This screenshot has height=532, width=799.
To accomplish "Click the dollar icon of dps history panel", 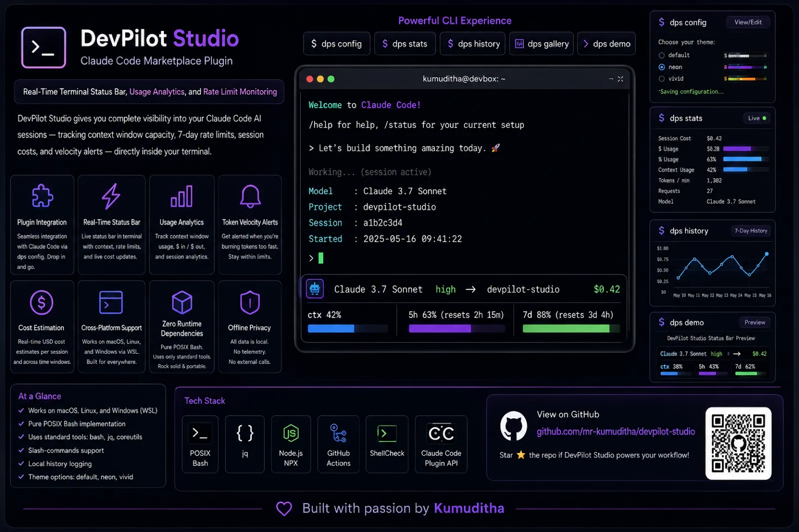I will pos(662,231).
